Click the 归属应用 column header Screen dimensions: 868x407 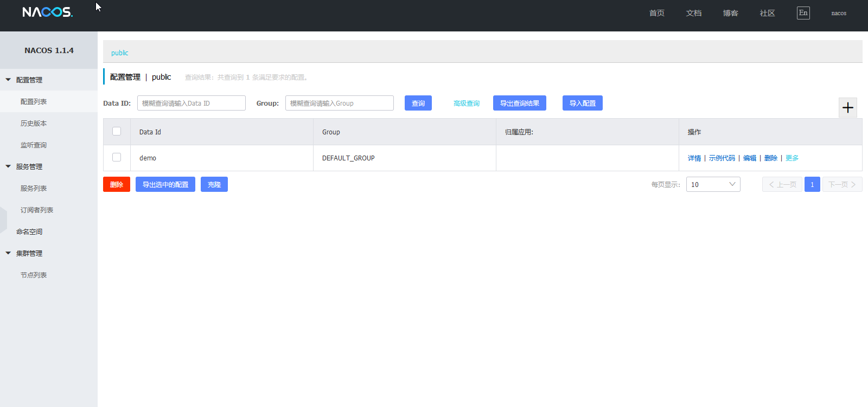pos(588,132)
